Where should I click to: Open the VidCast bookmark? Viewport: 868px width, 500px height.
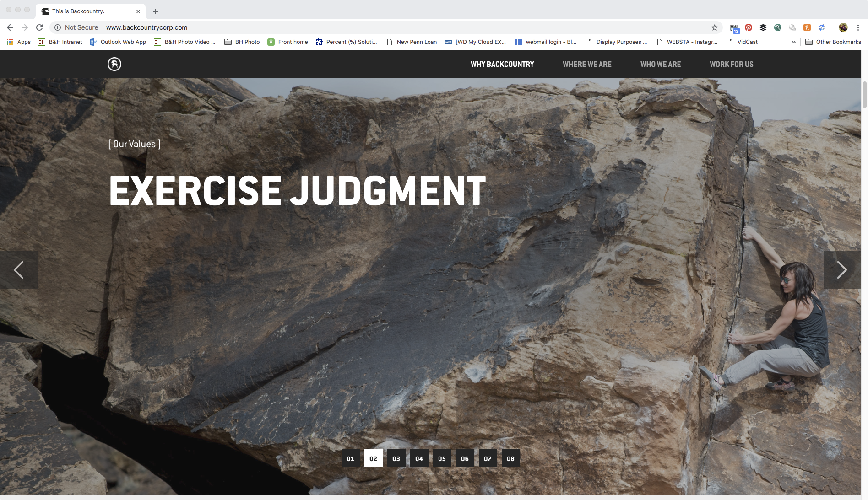[x=743, y=42]
